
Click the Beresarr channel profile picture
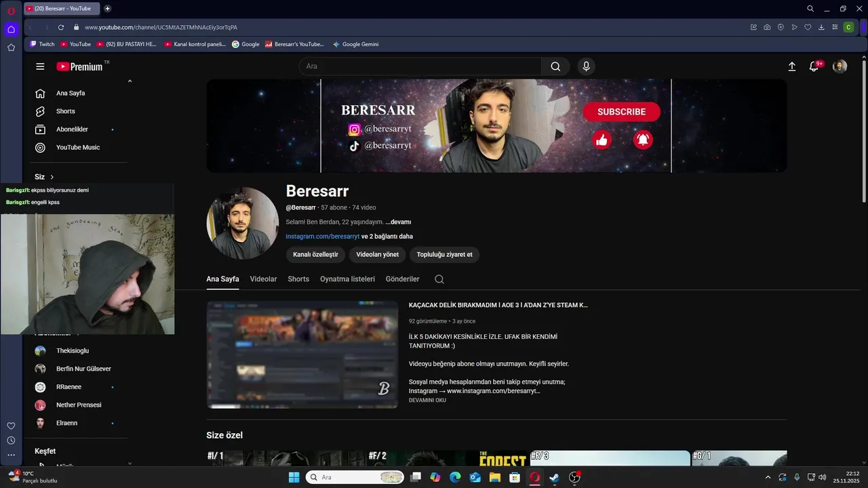[242, 223]
